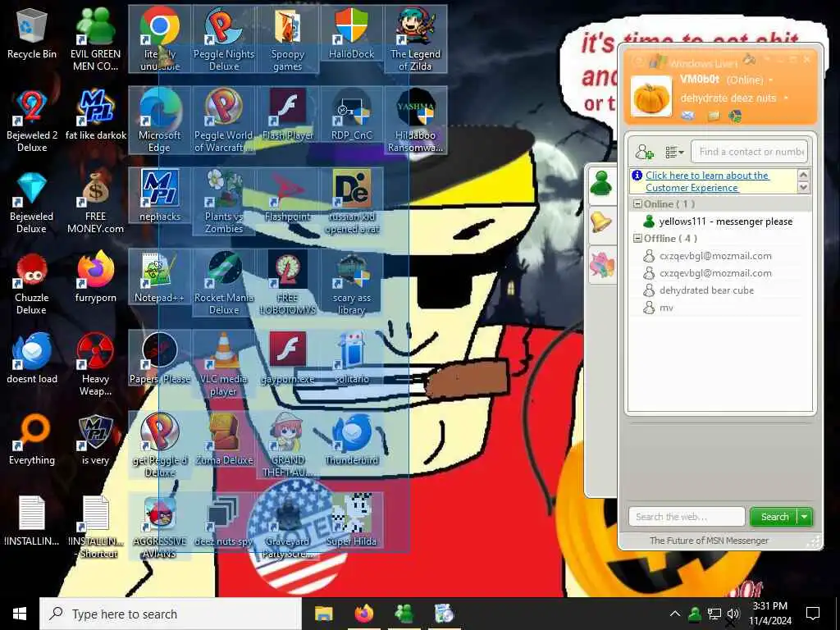Click the Search the web field
Screen dimensions: 840x630
pyautogui.click(x=687, y=517)
